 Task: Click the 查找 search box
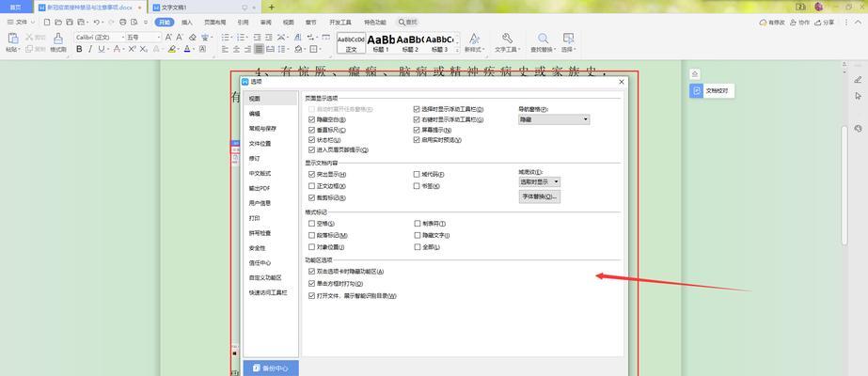pyautogui.click(x=408, y=23)
